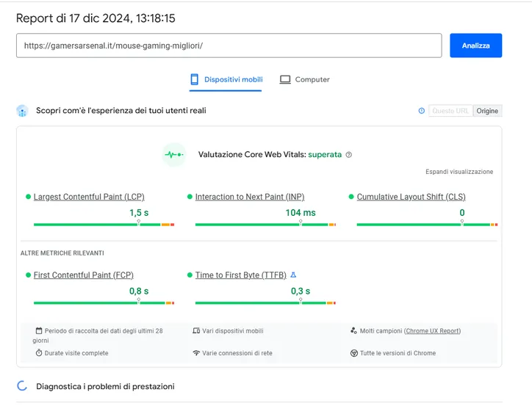Click info icon beside Questo URL

click(x=421, y=111)
